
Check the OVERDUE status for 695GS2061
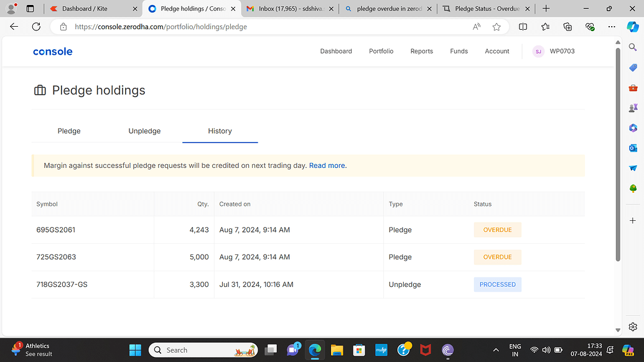(497, 230)
